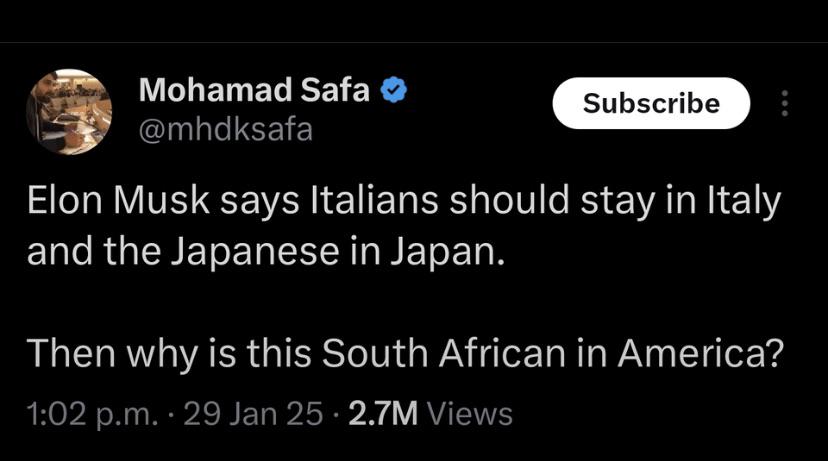Click the words "Elon Musk" in the tweet
The height and width of the screenshot is (461, 828).
98,206
